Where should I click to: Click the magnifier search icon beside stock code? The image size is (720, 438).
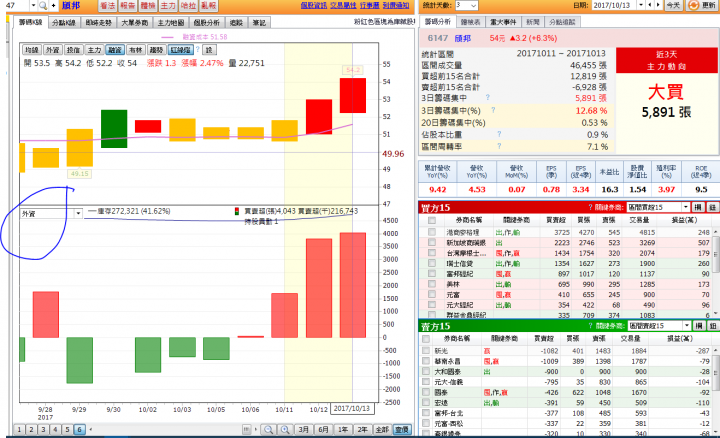(x=43, y=6)
